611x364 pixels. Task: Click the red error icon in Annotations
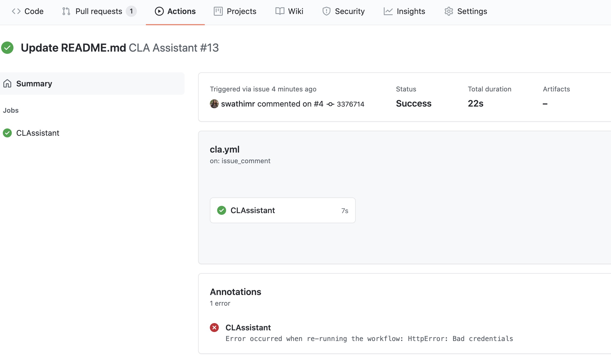coord(214,328)
